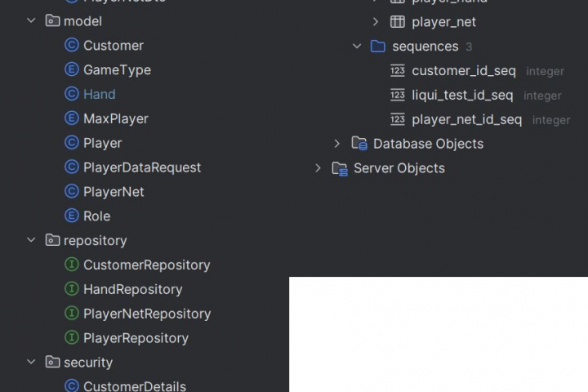The image size is (588, 392).
Task: Click the PlayerNetRepository interface icon
Action: [72, 314]
